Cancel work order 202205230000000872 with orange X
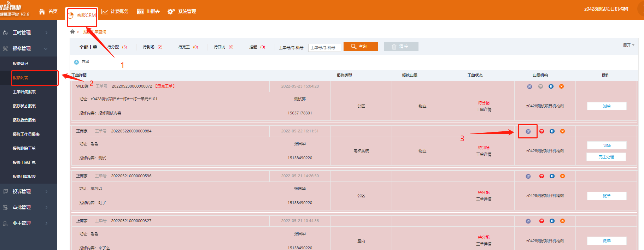Viewport: 644px width, 250px height. tap(561, 87)
